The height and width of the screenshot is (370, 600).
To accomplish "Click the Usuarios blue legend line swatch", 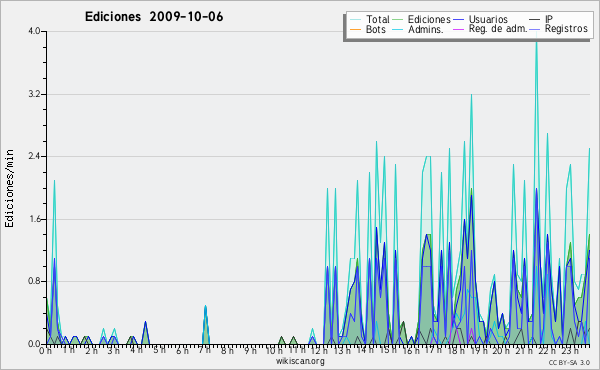I will 458,20.
